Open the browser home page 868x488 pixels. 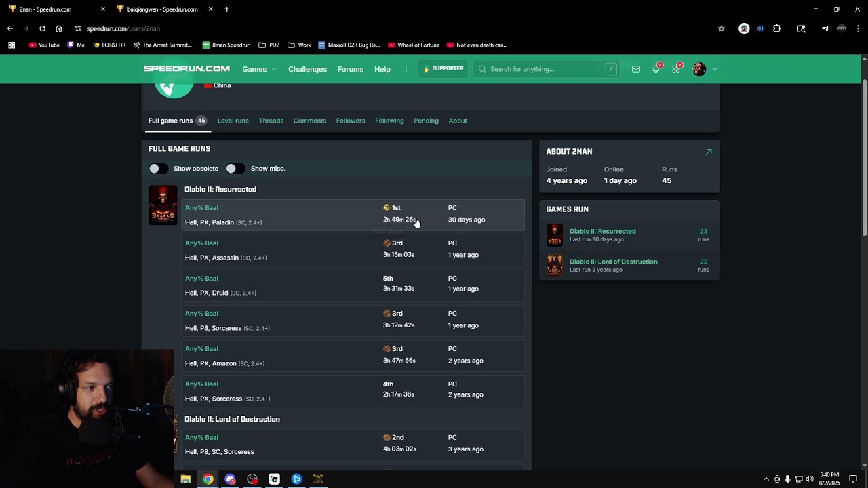58,28
